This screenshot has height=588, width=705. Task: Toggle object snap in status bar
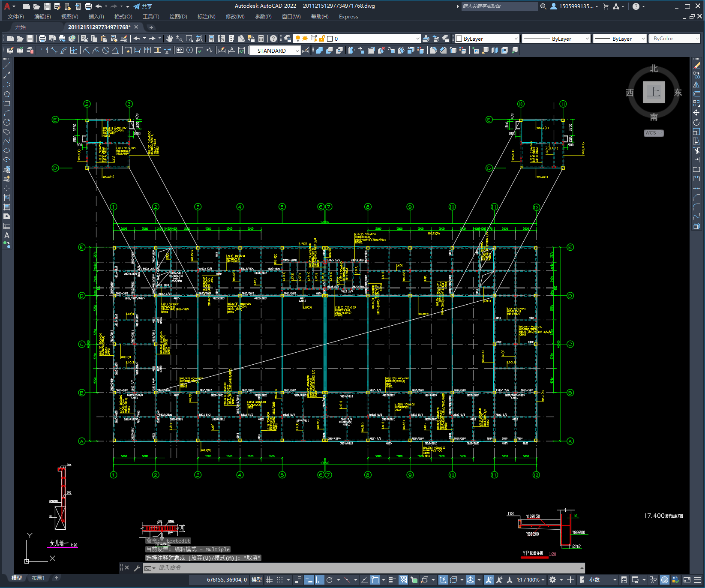click(x=375, y=580)
